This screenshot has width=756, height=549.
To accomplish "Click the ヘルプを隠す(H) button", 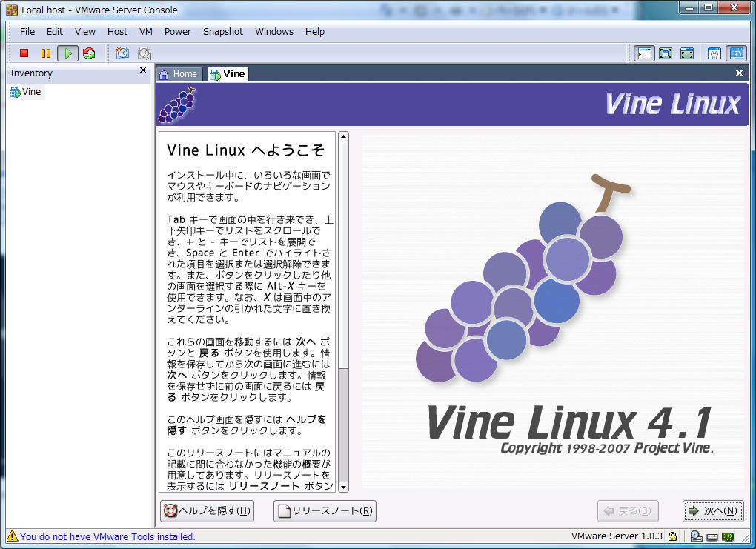I will pos(208,510).
